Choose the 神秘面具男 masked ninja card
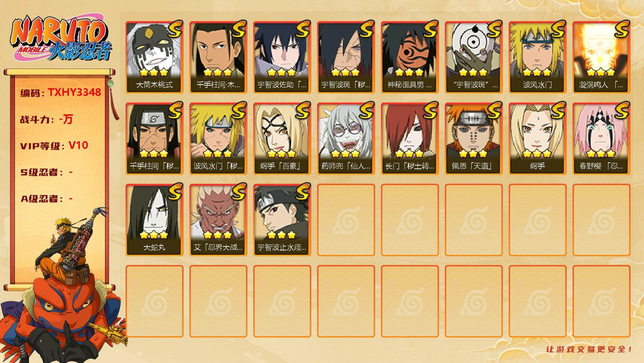This screenshot has height=363, width=644. (410, 57)
